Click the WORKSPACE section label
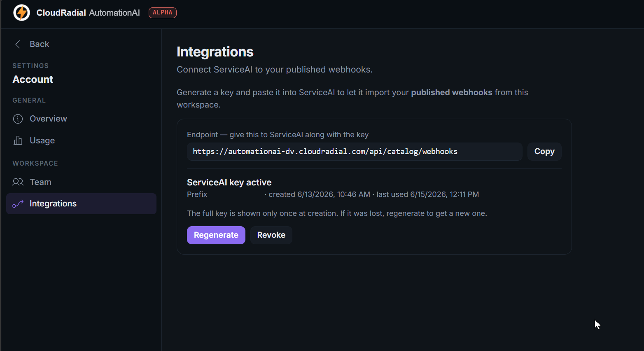This screenshot has height=351, width=644. [35, 164]
